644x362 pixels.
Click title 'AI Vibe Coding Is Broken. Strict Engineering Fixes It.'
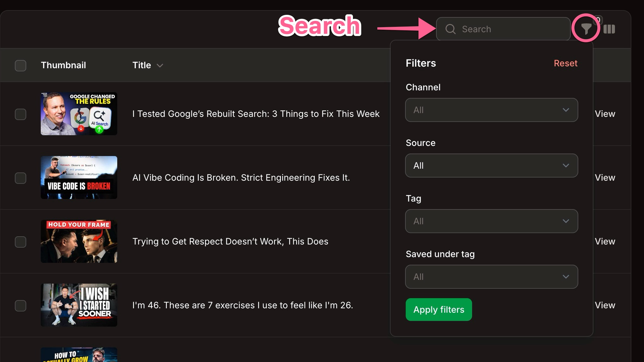tap(241, 178)
